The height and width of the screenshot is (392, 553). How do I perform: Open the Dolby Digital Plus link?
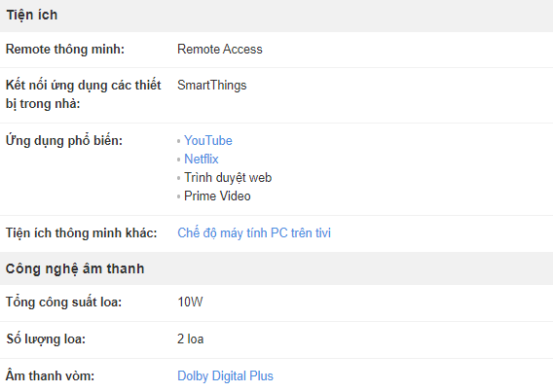tap(225, 376)
